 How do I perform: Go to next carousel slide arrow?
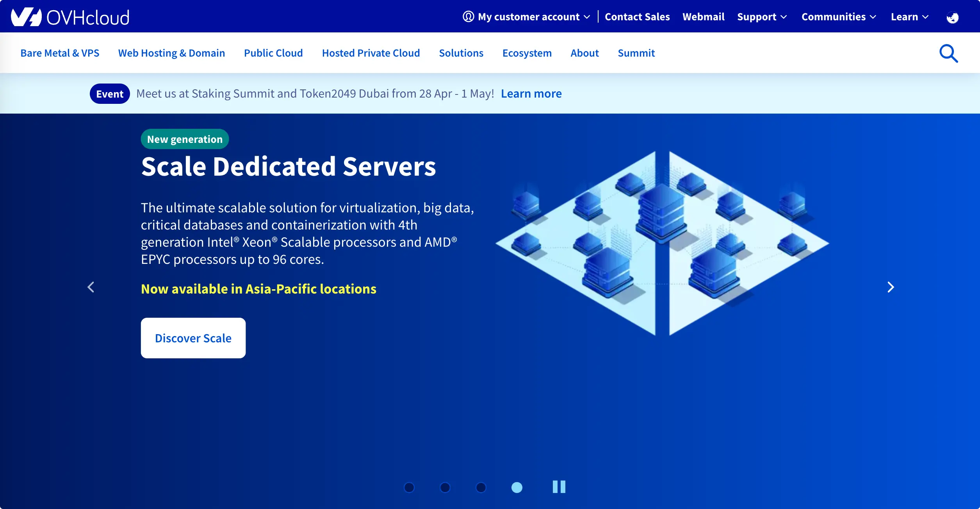pyautogui.click(x=891, y=287)
